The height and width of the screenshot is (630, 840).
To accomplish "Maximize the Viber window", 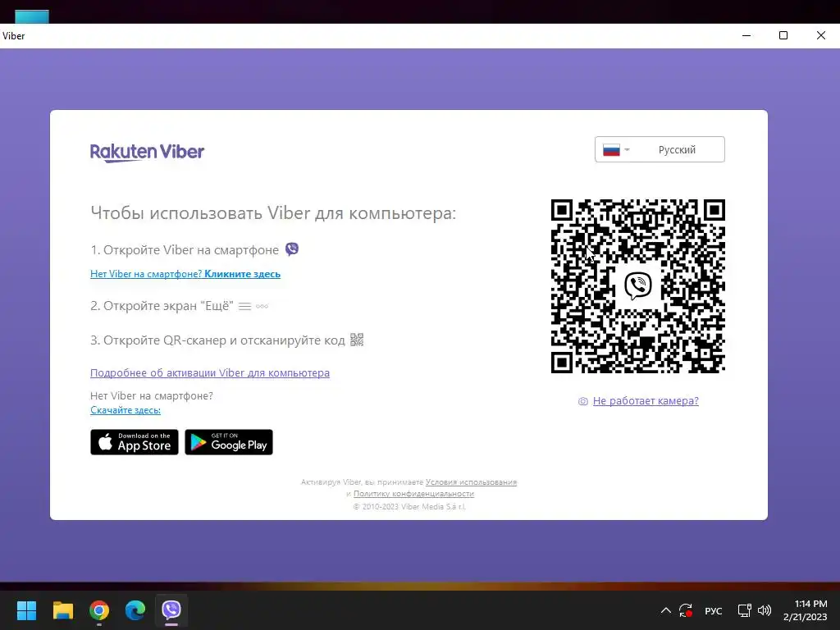I will (783, 35).
